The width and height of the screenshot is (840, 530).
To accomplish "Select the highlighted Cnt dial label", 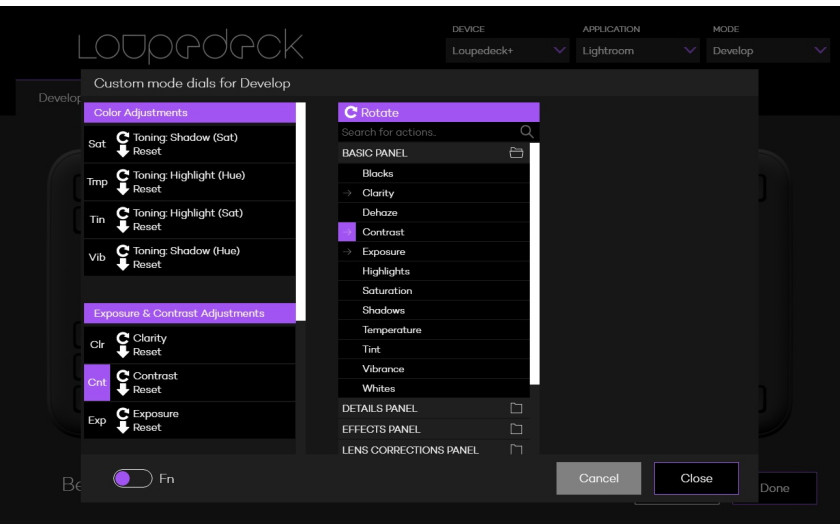I will 97,382.
